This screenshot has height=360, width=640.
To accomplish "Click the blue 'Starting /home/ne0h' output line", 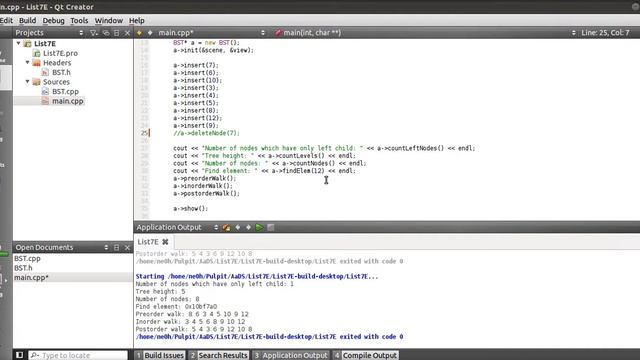I will coord(257,276).
